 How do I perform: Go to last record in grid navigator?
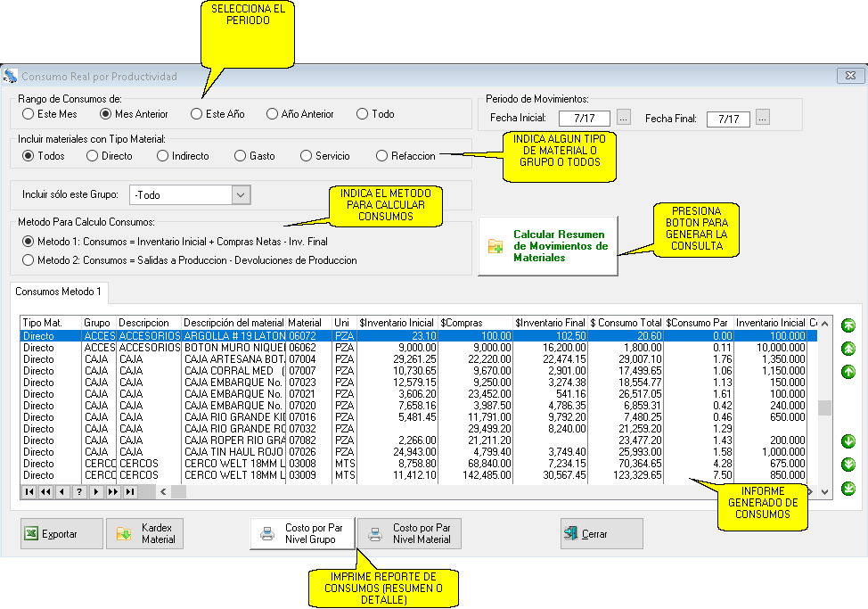[130, 491]
